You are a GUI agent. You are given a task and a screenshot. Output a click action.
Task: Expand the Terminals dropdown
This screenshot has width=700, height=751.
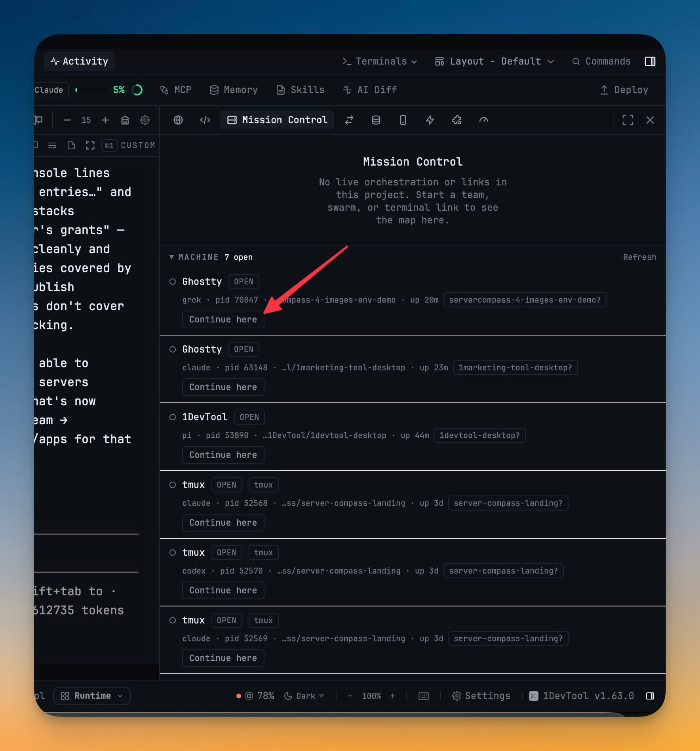[380, 61]
